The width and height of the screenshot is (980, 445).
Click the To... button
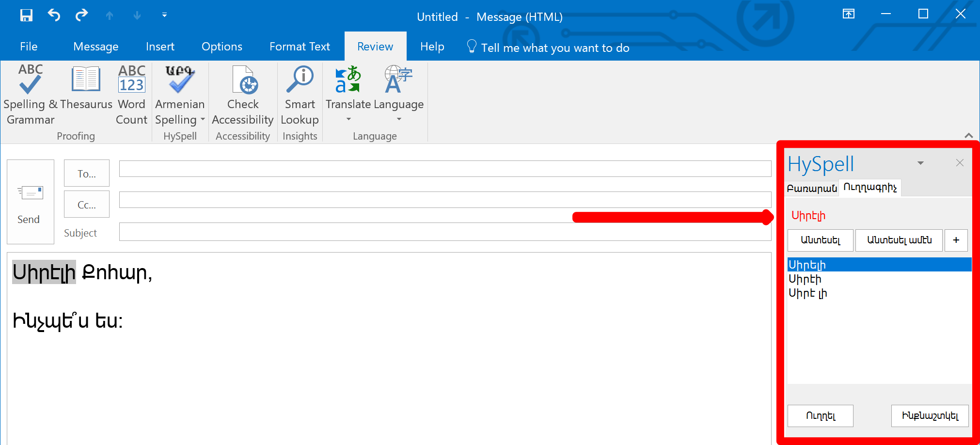pos(87,173)
